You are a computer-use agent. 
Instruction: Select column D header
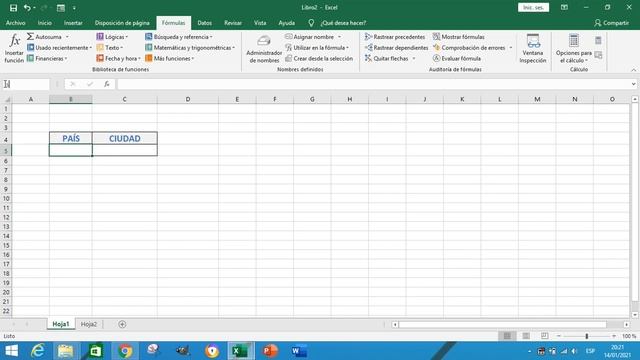pos(188,99)
